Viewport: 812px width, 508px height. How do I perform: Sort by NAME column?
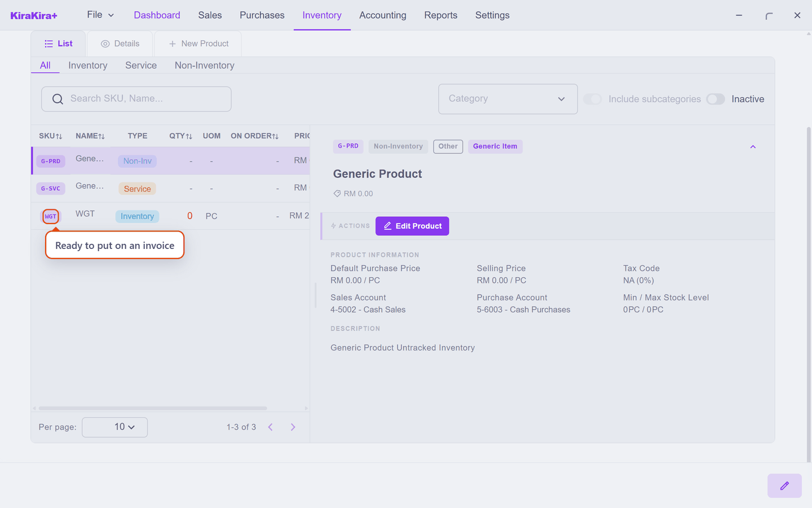point(90,136)
